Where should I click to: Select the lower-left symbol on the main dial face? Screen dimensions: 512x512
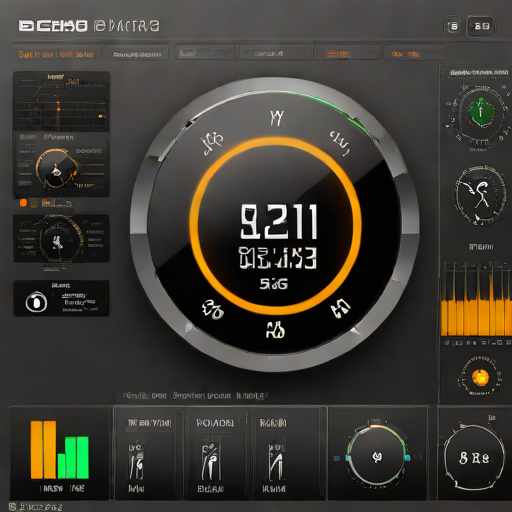tap(212, 309)
